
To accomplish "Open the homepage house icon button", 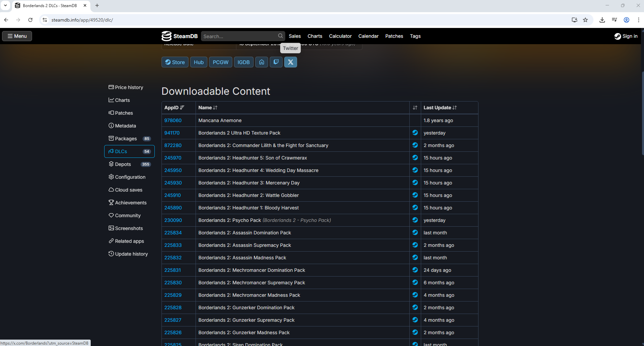I will [x=261, y=62].
